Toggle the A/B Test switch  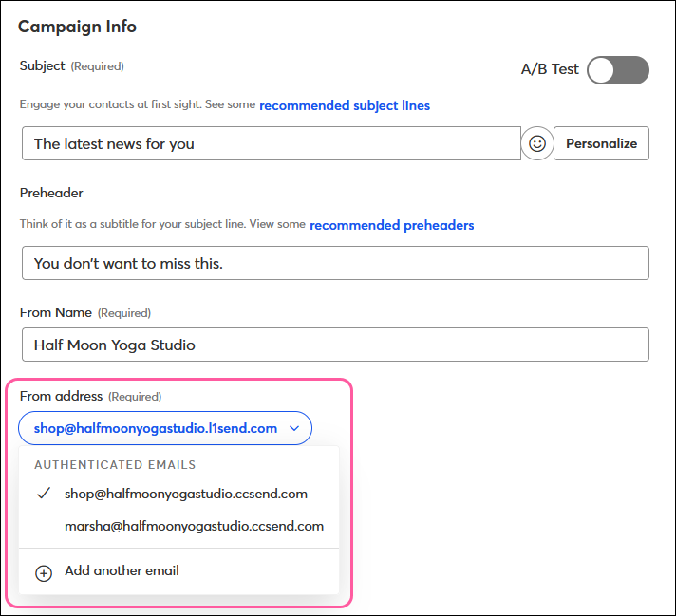[618, 70]
